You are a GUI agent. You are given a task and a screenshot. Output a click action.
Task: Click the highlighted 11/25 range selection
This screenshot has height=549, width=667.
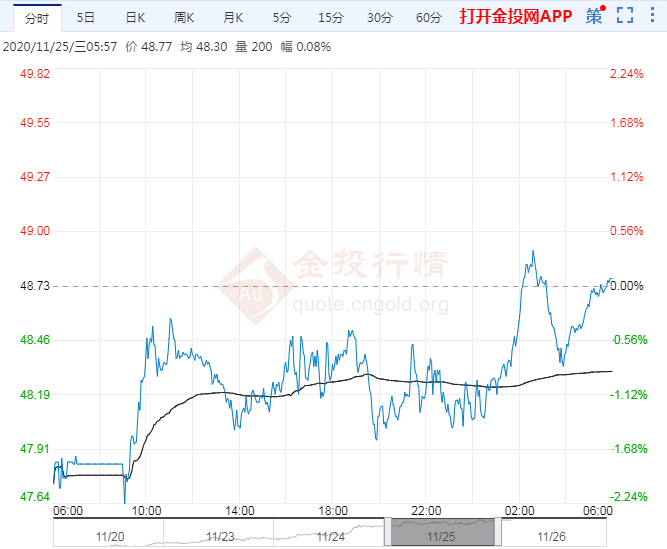(x=443, y=532)
